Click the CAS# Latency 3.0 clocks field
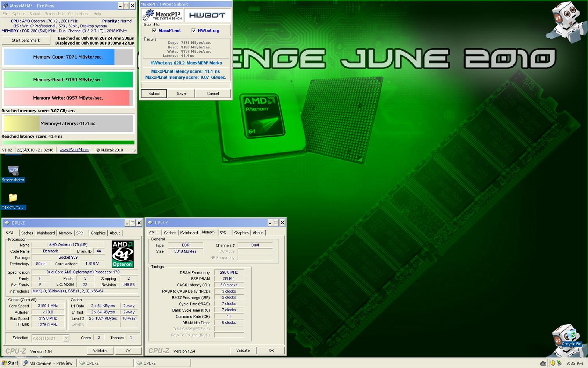The height and width of the screenshot is (368, 588). click(229, 285)
